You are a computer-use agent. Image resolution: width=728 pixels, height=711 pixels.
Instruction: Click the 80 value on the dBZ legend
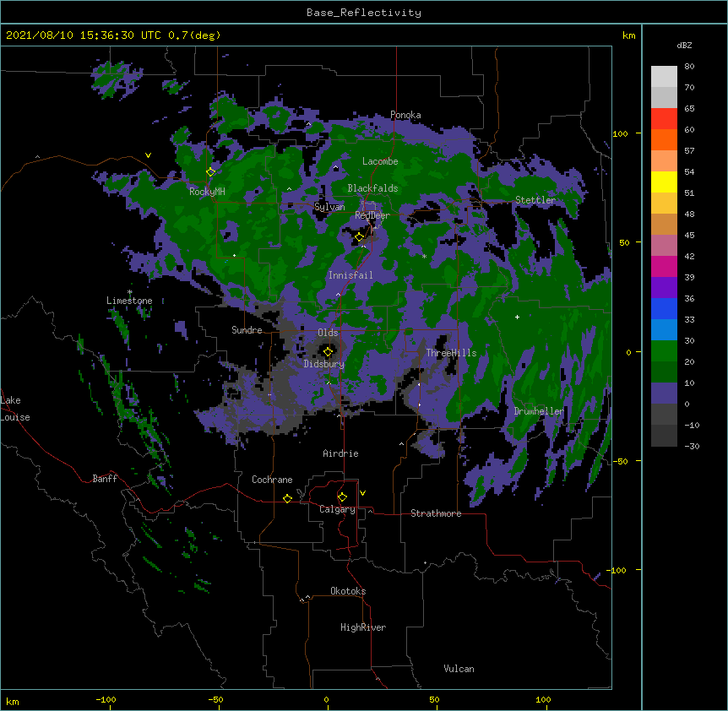point(689,67)
